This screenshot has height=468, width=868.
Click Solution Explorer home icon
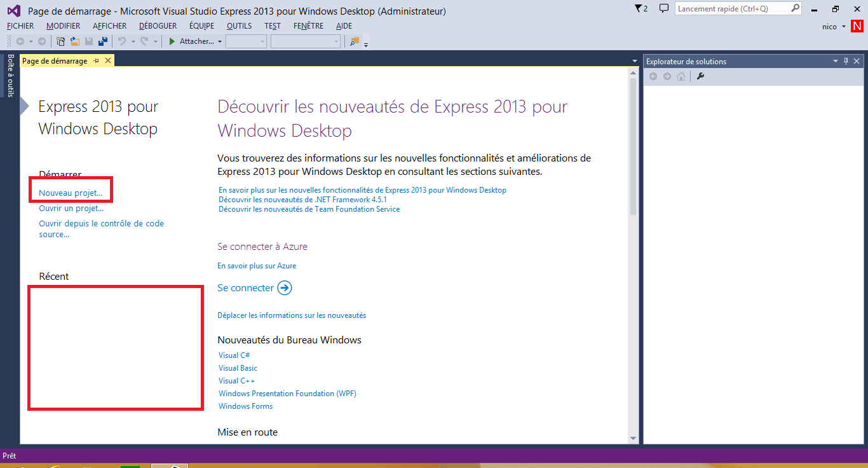point(681,76)
